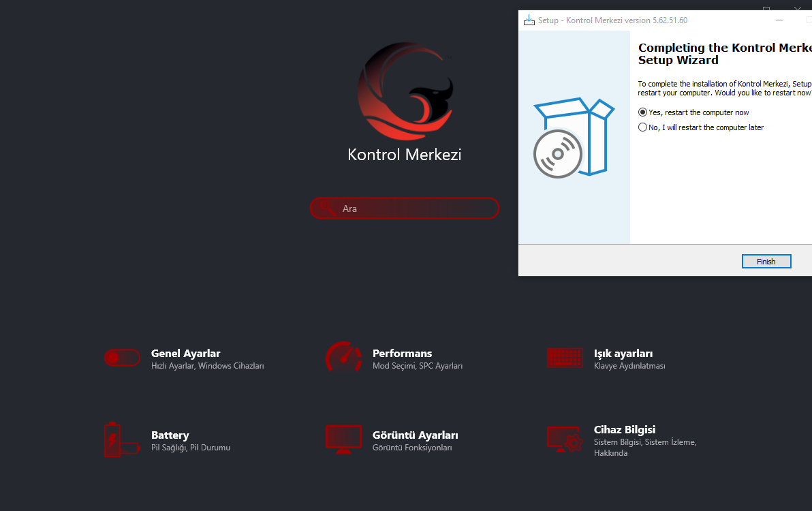Open Genel Ayarlar toggle icon
Image resolution: width=812 pixels, height=511 pixels.
pos(122,358)
